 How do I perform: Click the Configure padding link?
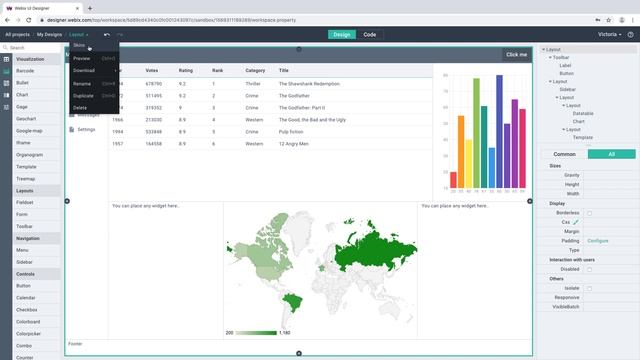tap(598, 241)
